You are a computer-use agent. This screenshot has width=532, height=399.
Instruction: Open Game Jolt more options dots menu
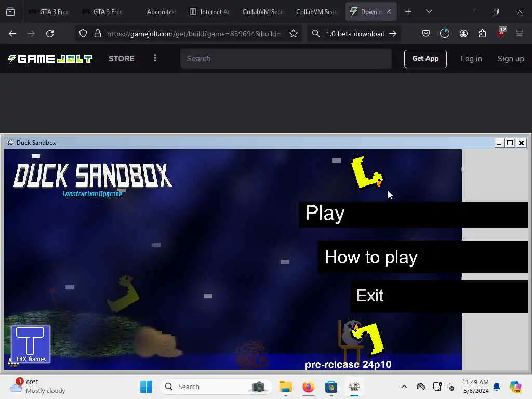tap(155, 58)
